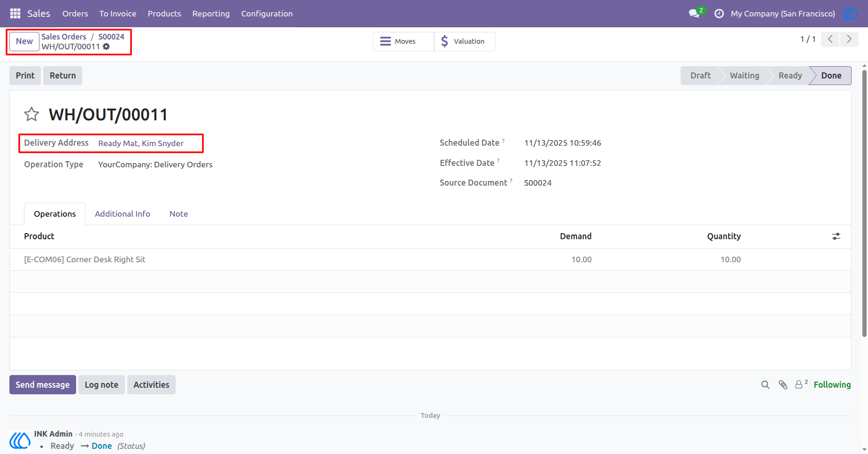Select the Operations tab
The height and width of the screenshot is (454, 868).
click(x=55, y=214)
